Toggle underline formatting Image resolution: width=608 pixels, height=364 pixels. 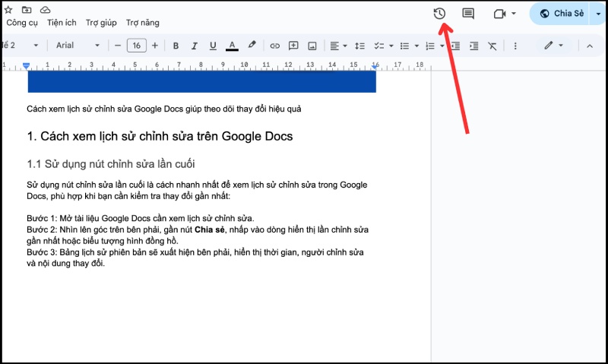pyautogui.click(x=213, y=46)
